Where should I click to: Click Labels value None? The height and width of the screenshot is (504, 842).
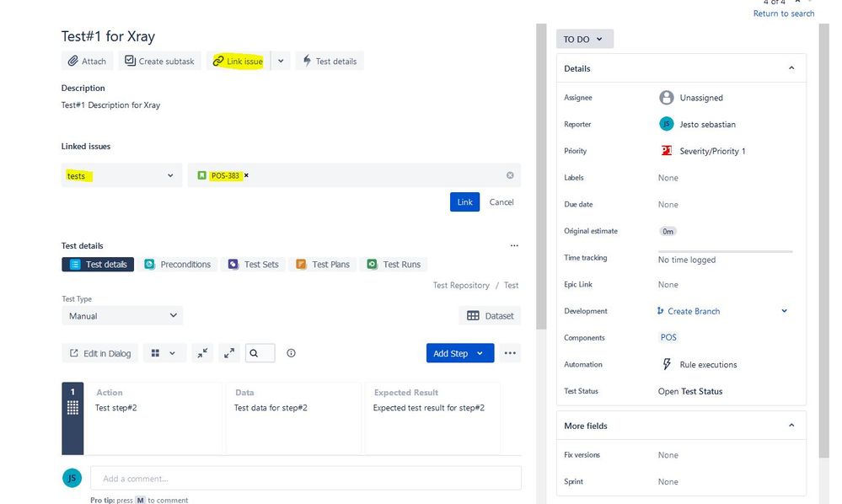[668, 178]
